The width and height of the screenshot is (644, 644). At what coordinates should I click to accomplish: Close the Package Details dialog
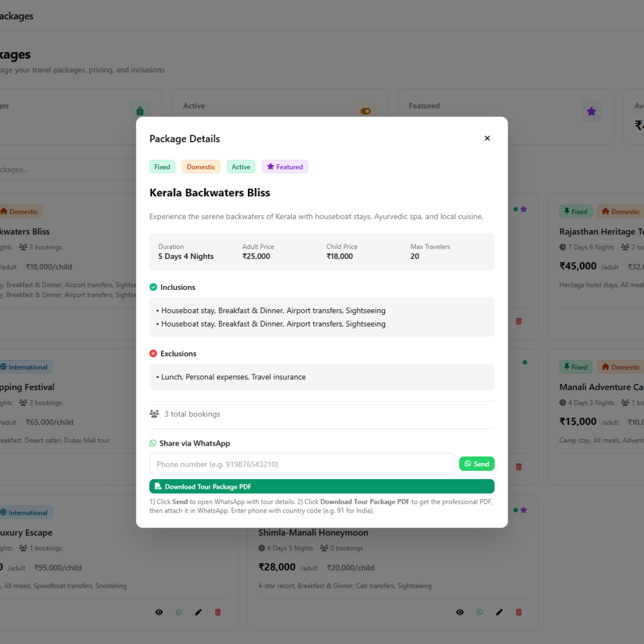point(487,138)
